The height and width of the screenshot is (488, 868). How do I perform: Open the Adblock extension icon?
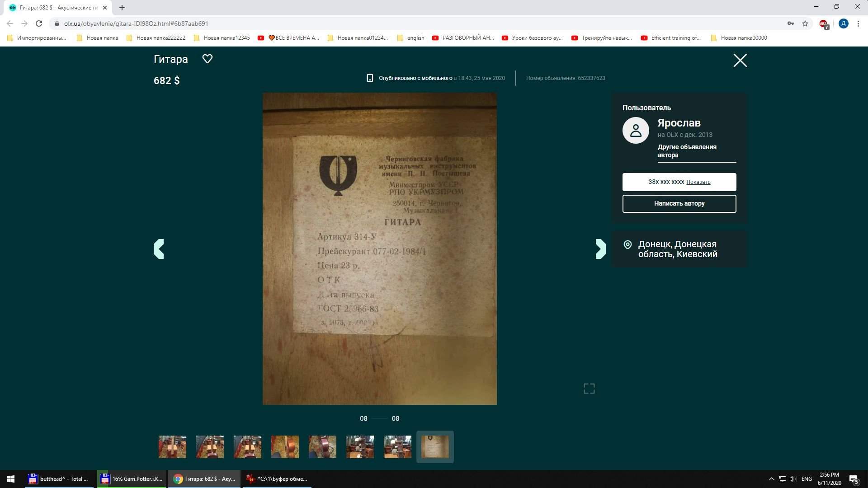[823, 24]
